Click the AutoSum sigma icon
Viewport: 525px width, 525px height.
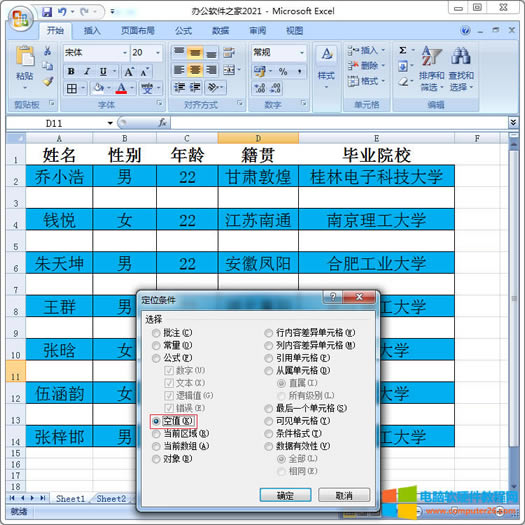[403, 51]
